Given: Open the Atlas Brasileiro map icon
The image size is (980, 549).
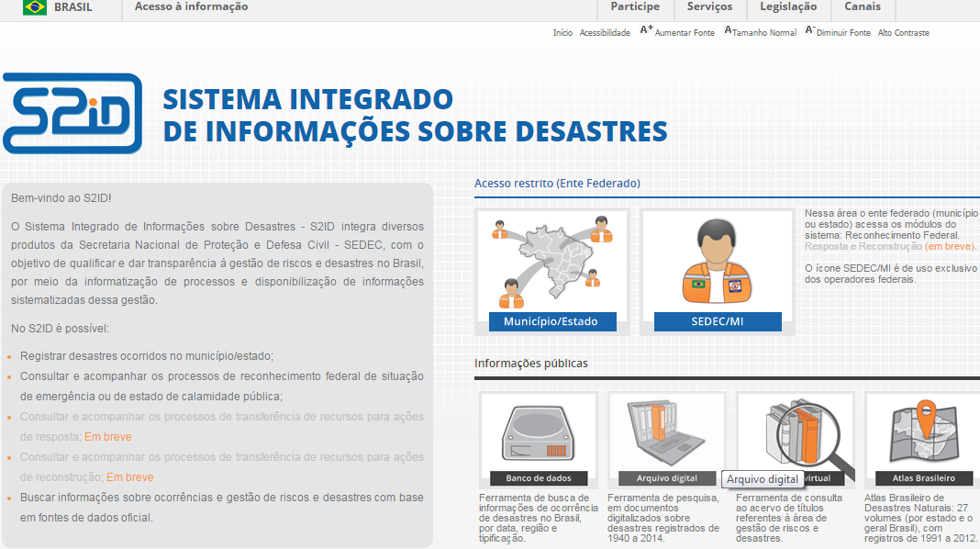Looking at the screenshot, I should [923, 433].
